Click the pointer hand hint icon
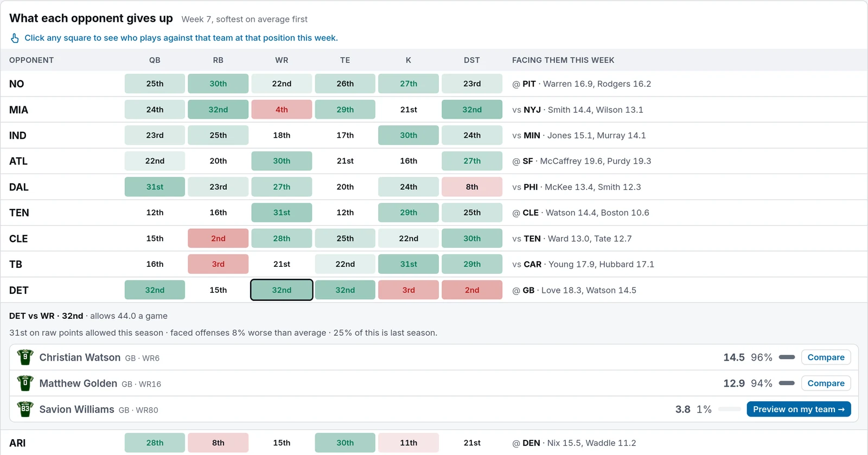This screenshot has width=868, height=455. click(15, 38)
